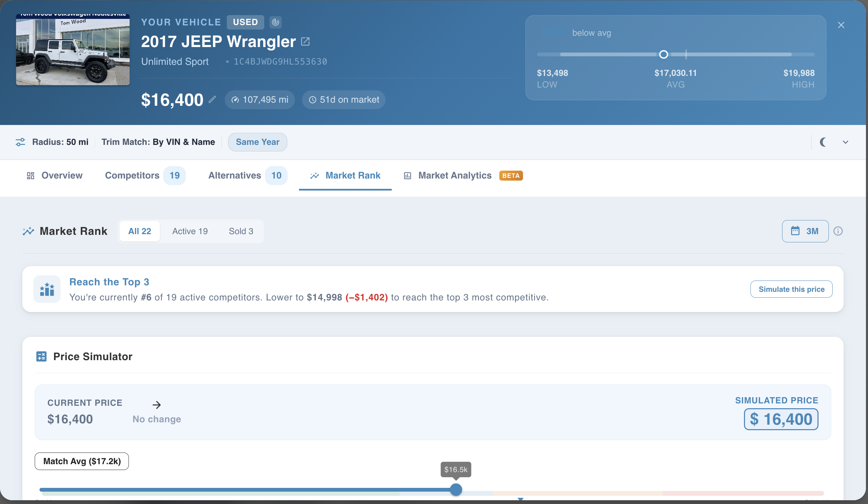Click the Reach the Top 3 stars icon
This screenshot has height=504, width=868.
pyautogui.click(x=47, y=289)
